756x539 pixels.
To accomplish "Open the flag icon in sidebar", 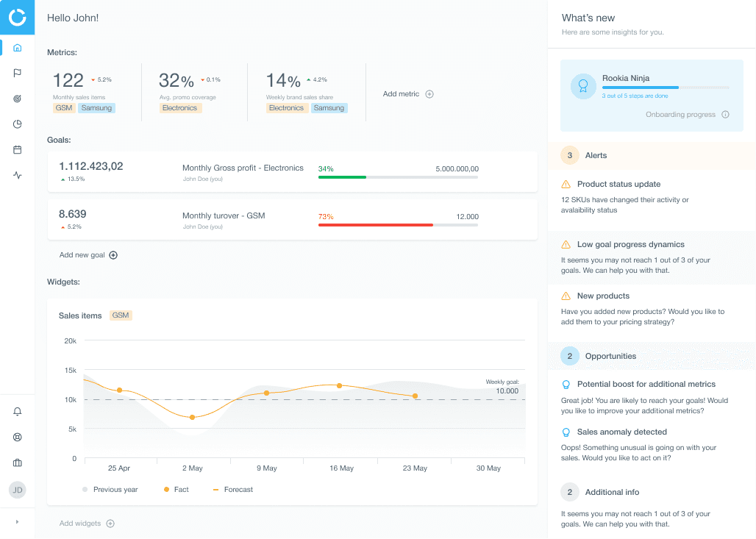I will (x=18, y=74).
